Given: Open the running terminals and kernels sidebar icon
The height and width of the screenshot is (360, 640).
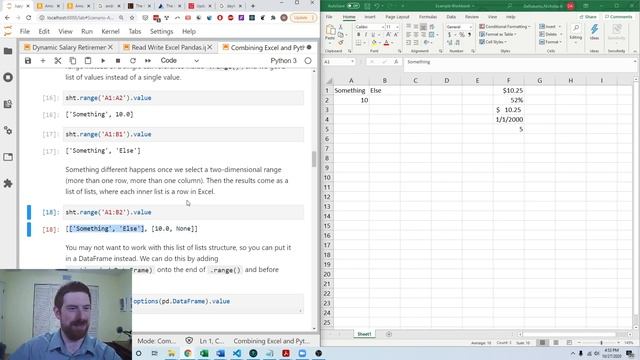Looking at the screenshot, I should 8,78.
